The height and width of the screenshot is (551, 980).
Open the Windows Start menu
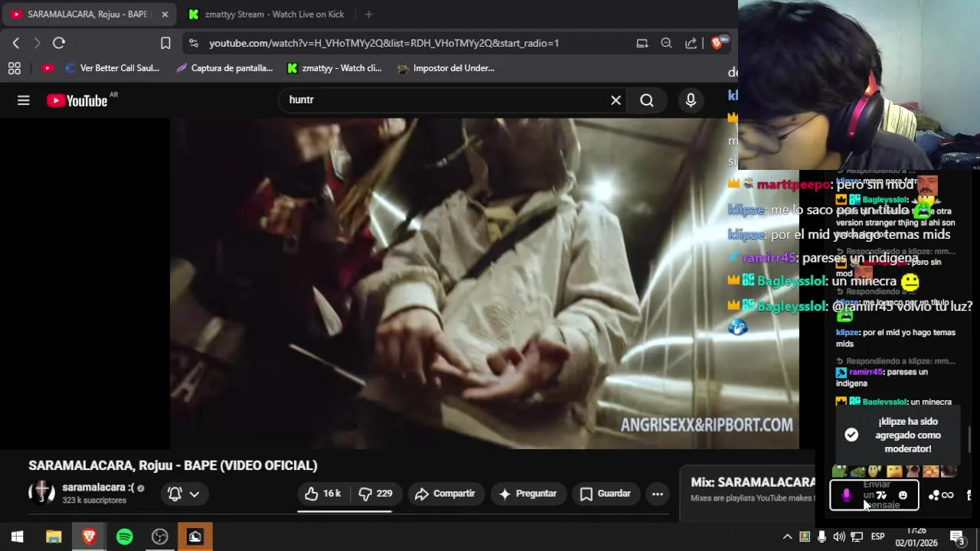pos(17,536)
